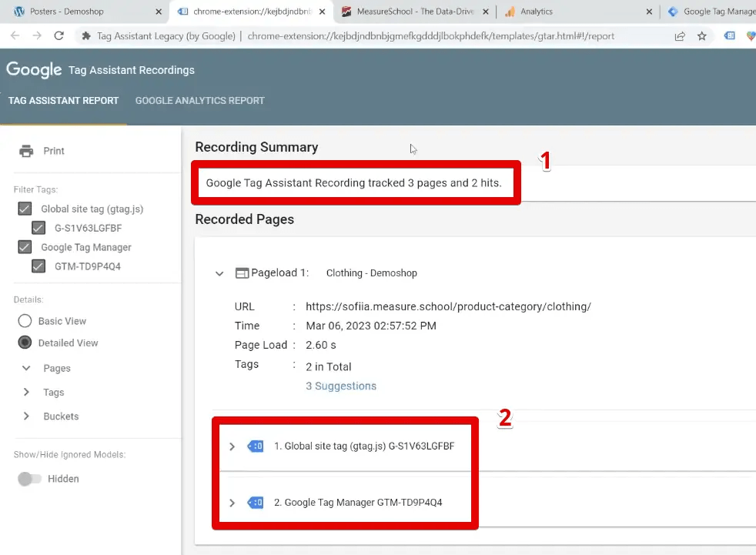The image size is (756, 555).
Task: Click the tag icon next to Global site tag
Action: [254, 446]
